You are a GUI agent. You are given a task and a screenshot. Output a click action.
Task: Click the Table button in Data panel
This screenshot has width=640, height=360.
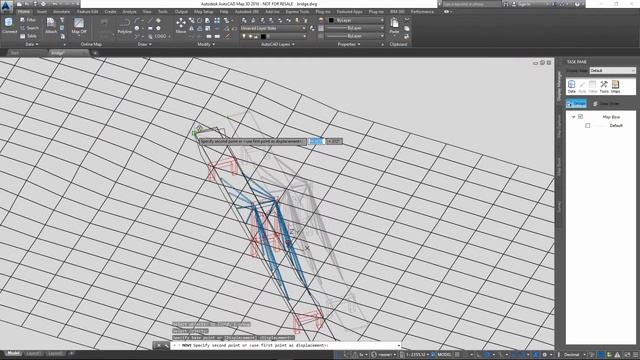pyautogui.click(x=29, y=36)
